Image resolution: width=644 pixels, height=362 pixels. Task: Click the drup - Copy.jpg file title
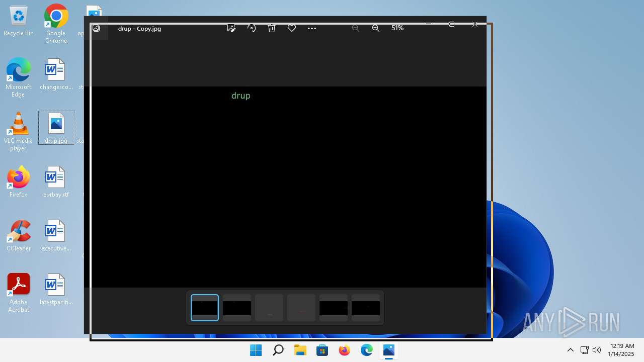point(139,29)
